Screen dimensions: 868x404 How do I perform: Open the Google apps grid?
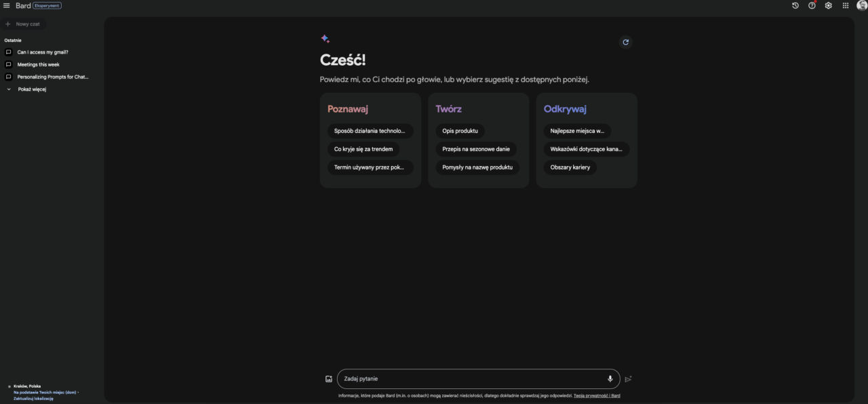(846, 5)
